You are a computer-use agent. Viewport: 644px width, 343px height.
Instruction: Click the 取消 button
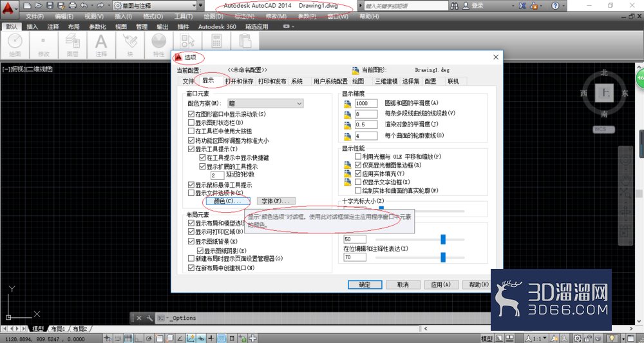pos(403,284)
